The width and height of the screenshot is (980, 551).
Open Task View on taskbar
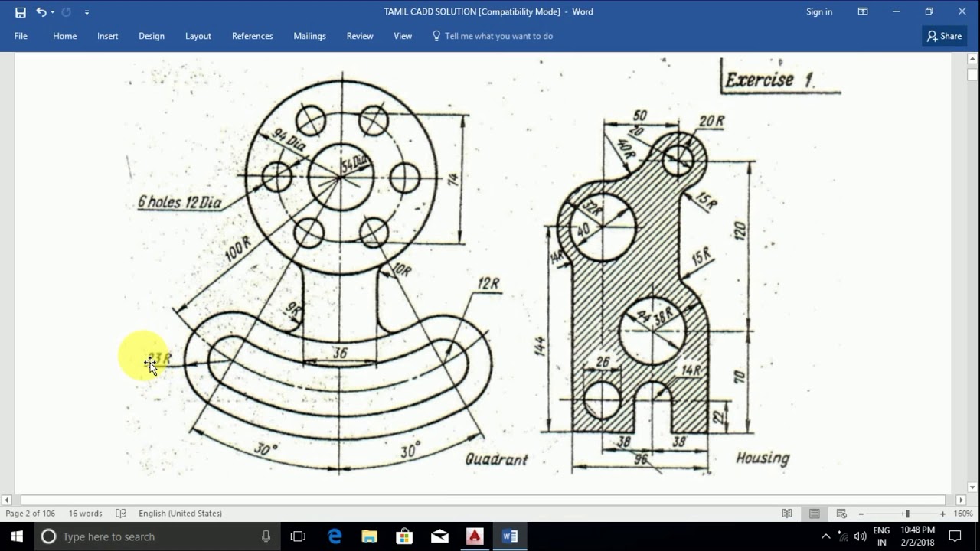tap(298, 536)
